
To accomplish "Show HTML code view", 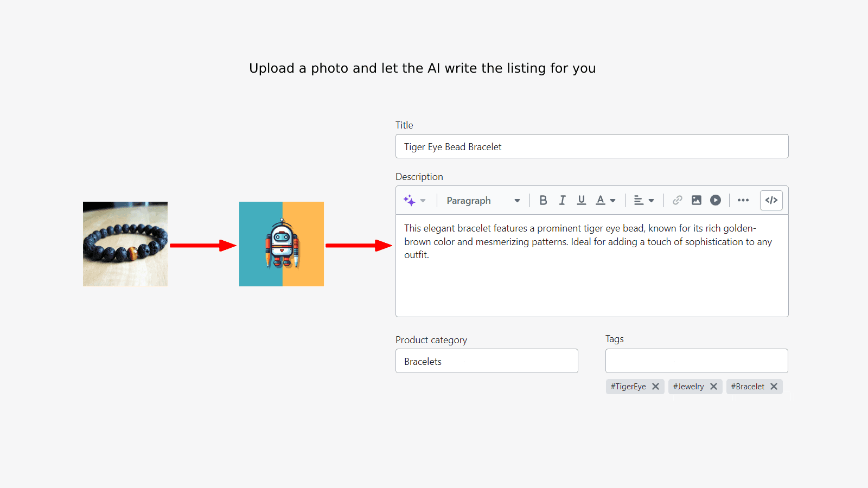I will pos(771,201).
